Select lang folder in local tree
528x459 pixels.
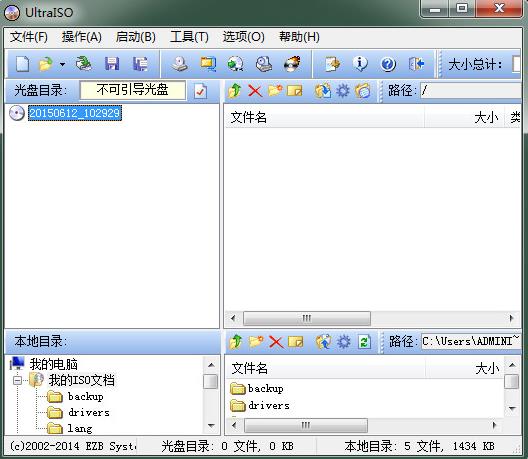point(80,428)
